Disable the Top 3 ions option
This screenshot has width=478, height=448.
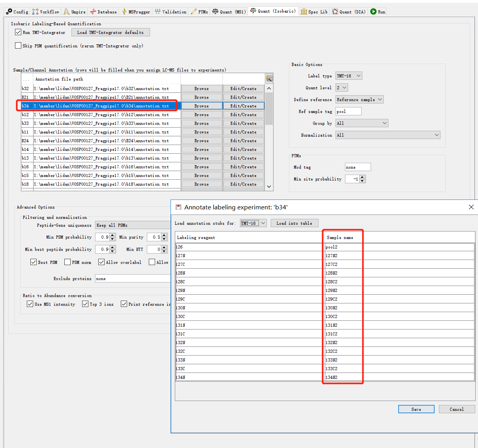click(x=85, y=304)
